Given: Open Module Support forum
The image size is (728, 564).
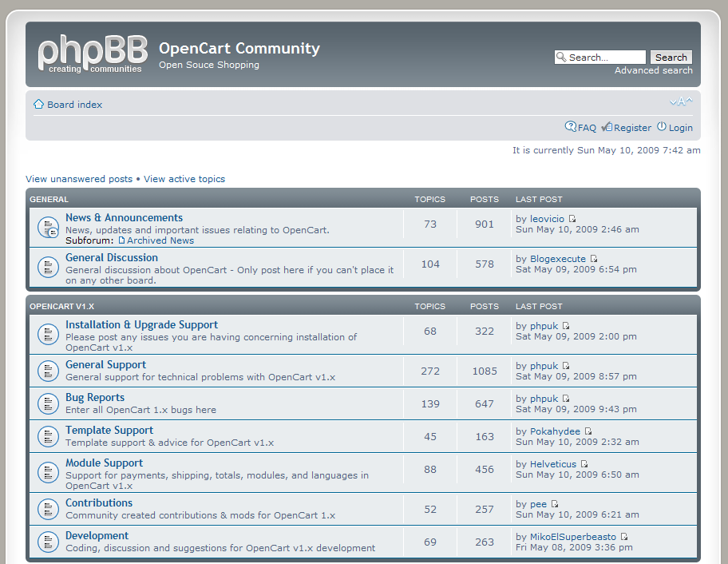Looking at the screenshot, I should point(104,463).
